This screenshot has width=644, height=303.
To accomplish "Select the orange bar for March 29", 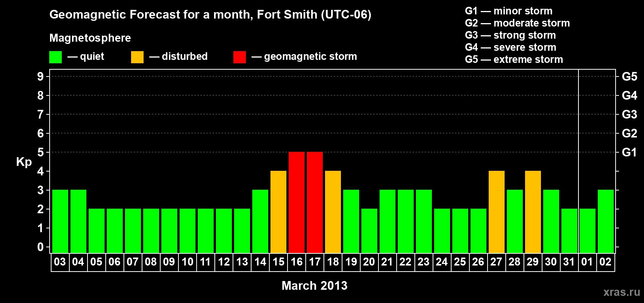I will 533,212.
